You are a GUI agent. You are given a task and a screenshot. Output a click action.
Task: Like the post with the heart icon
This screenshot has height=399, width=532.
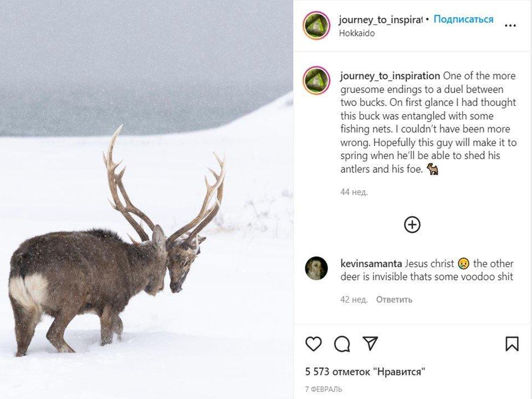click(x=314, y=344)
